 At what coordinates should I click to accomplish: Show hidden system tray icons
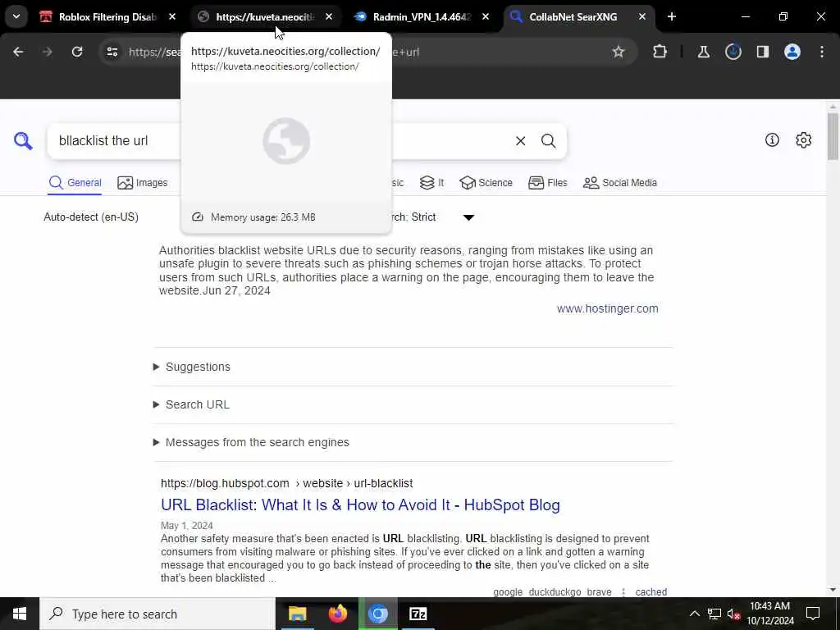coord(694,614)
